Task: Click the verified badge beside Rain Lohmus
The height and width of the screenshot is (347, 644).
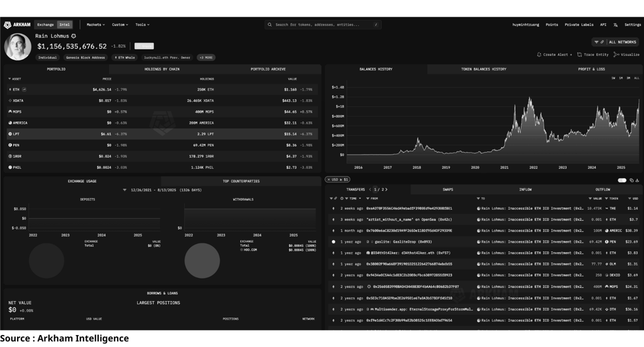Action: pos(74,36)
